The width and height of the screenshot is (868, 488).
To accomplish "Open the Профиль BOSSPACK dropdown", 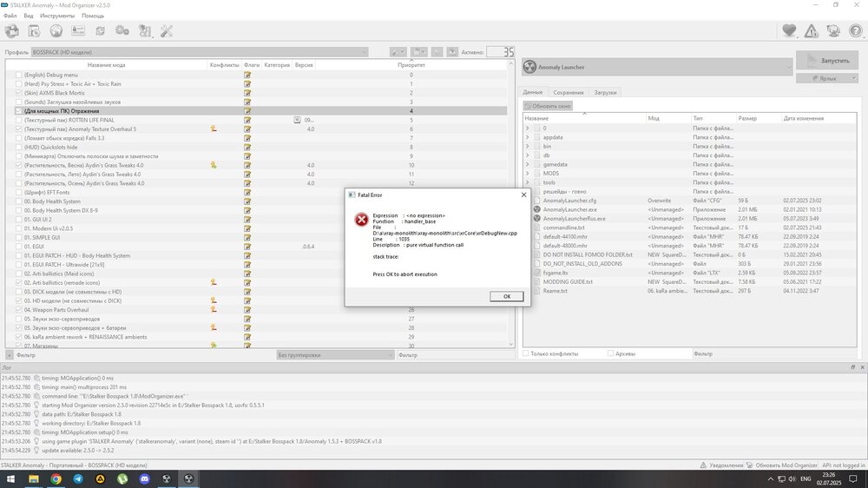I will (x=200, y=52).
